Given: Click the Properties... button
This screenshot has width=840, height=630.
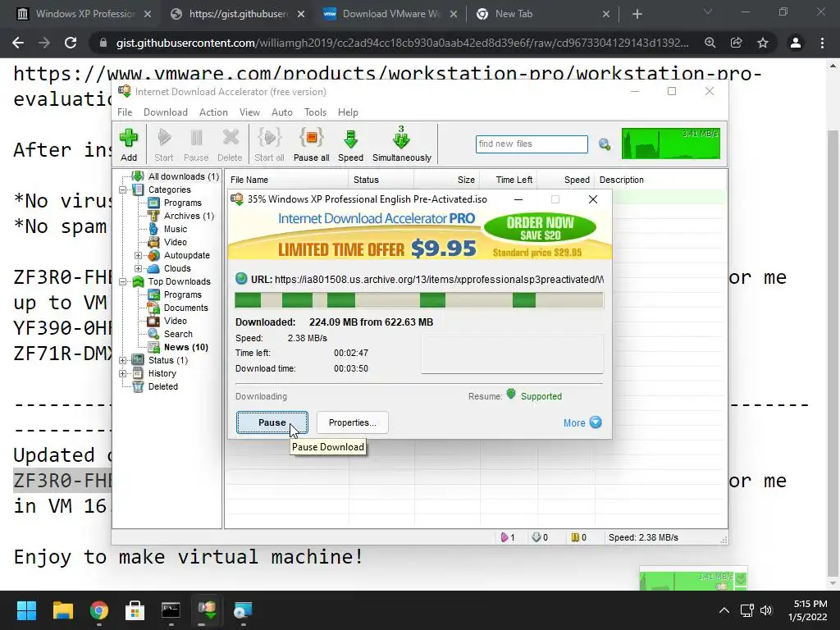Looking at the screenshot, I should pos(352,422).
